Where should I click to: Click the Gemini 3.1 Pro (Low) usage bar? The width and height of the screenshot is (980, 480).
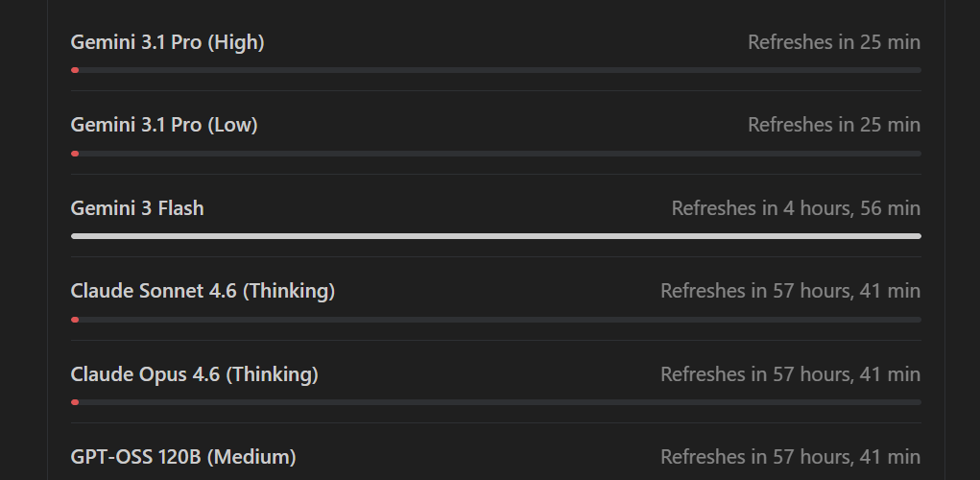click(495, 154)
